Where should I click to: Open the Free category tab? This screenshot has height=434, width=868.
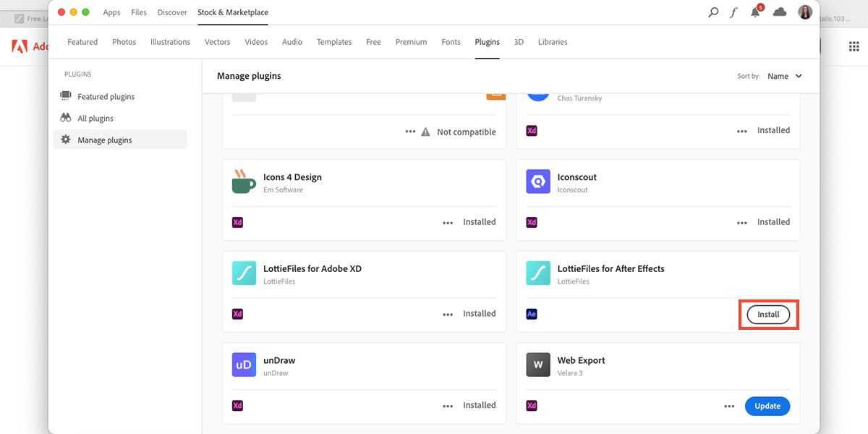[373, 42]
